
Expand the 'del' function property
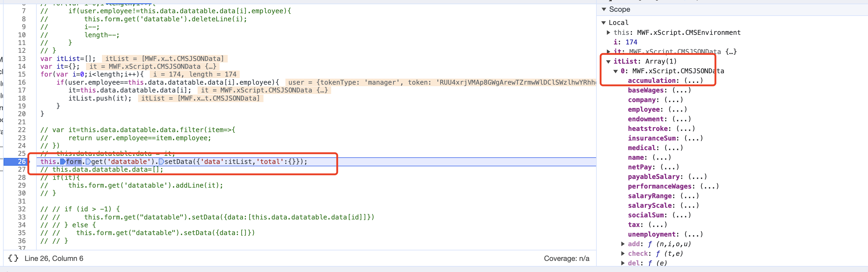pyautogui.click(x=623, y=263)
